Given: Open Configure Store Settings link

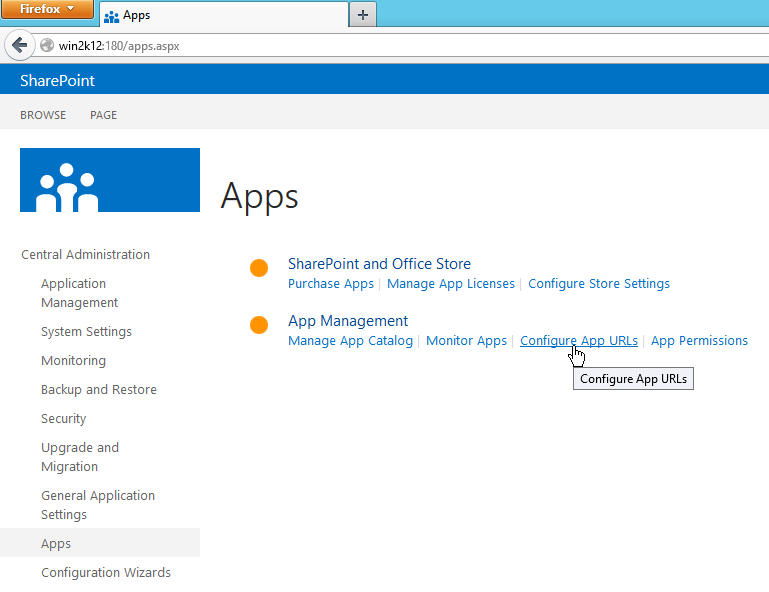Looking at the screenshot, I should coord(599,284).
